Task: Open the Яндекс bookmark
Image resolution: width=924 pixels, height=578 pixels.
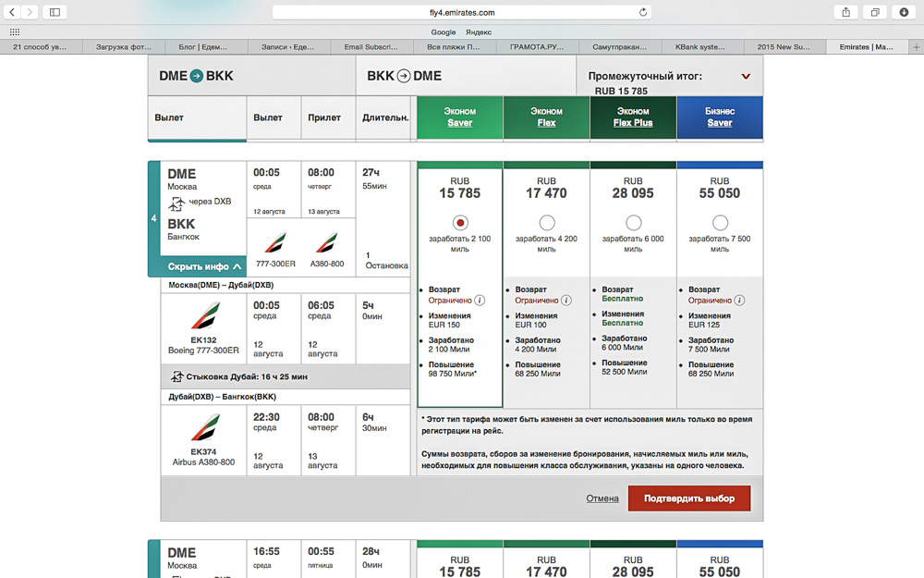Action: point(479,31)
